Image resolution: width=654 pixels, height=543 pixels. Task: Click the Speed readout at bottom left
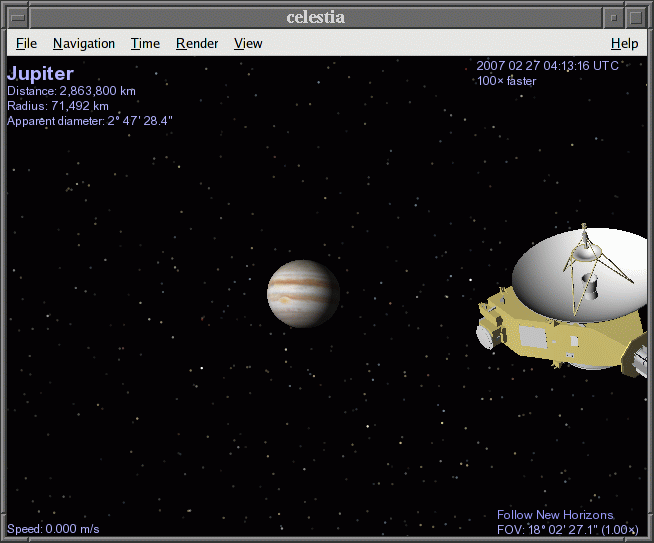53,529
